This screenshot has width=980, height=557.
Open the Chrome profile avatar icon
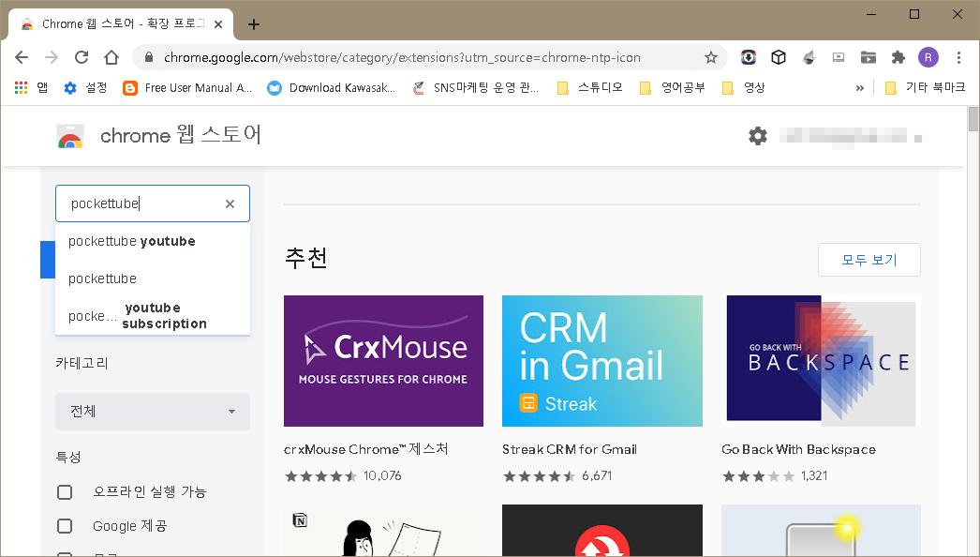[x=928, y=57]
